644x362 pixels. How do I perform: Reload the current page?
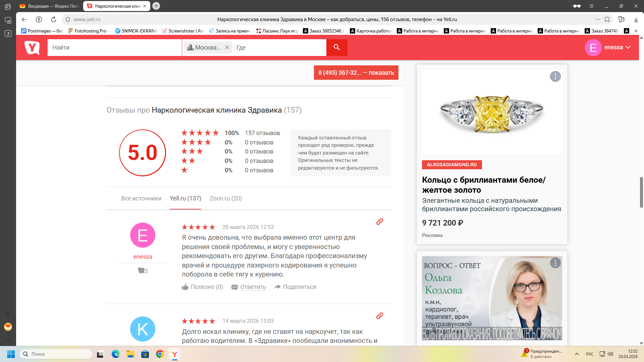click(54, 19)
